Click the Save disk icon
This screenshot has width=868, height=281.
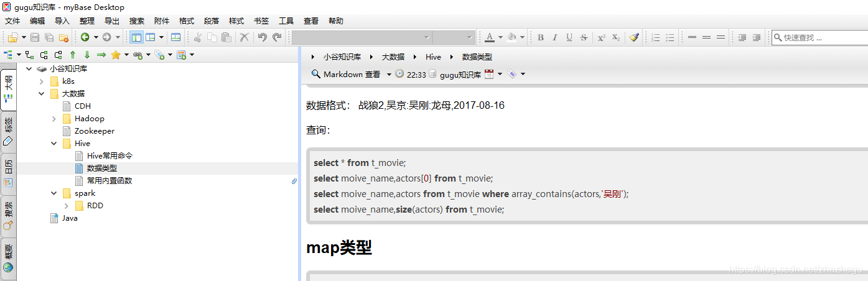[35, 37]
